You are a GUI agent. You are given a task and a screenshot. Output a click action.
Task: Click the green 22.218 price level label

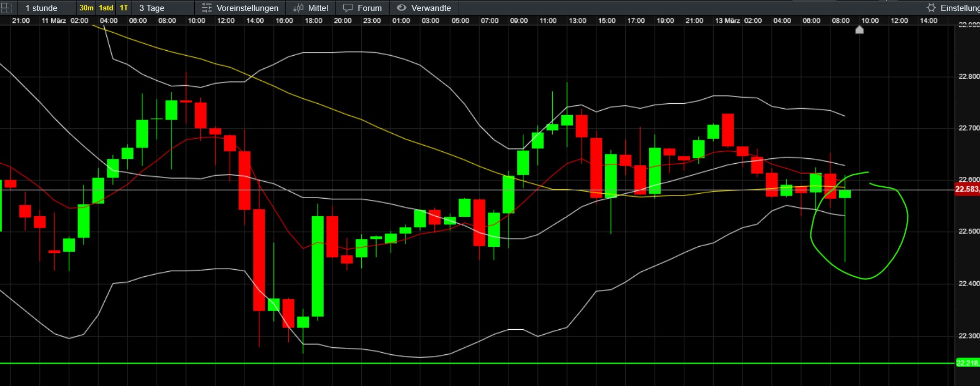[967, 363]
